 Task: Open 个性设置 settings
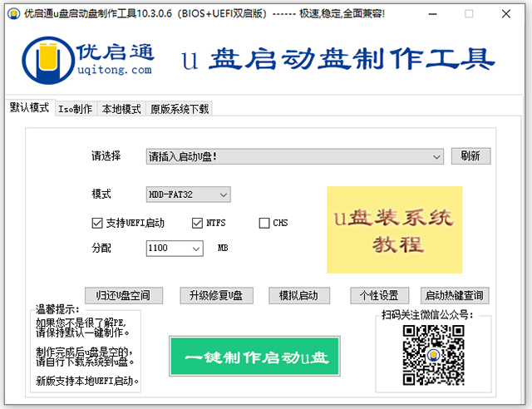click(379, 296)
